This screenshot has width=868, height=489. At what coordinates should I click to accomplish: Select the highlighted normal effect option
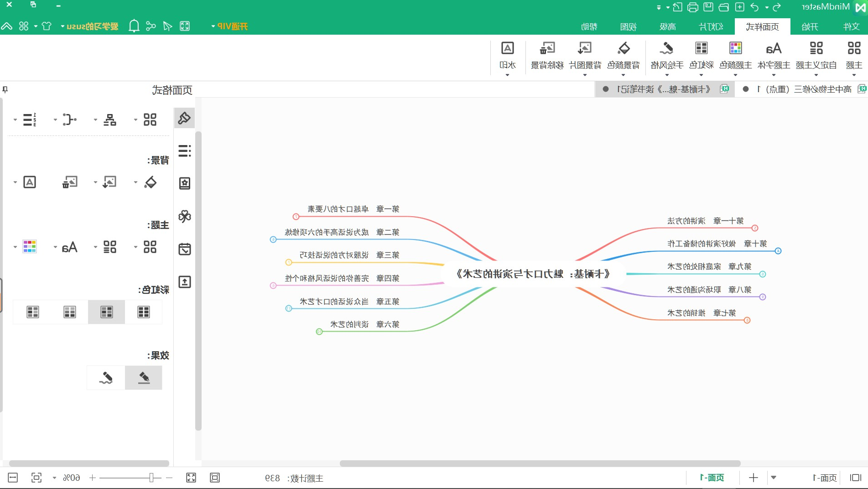144,378
